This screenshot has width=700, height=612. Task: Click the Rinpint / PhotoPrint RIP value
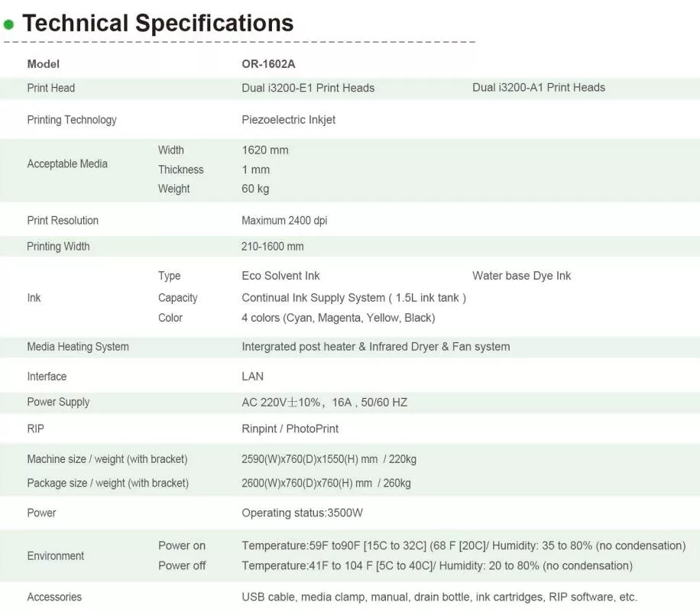[290, 429]
